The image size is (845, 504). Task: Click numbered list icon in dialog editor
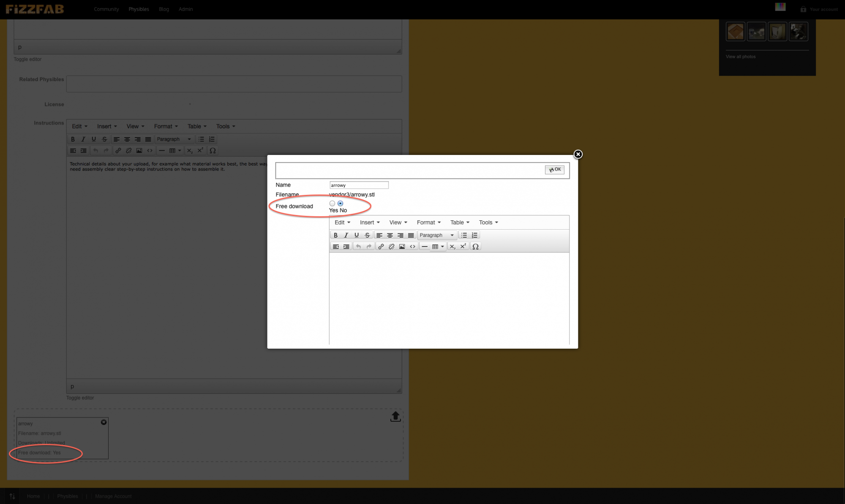coord(474,235)
